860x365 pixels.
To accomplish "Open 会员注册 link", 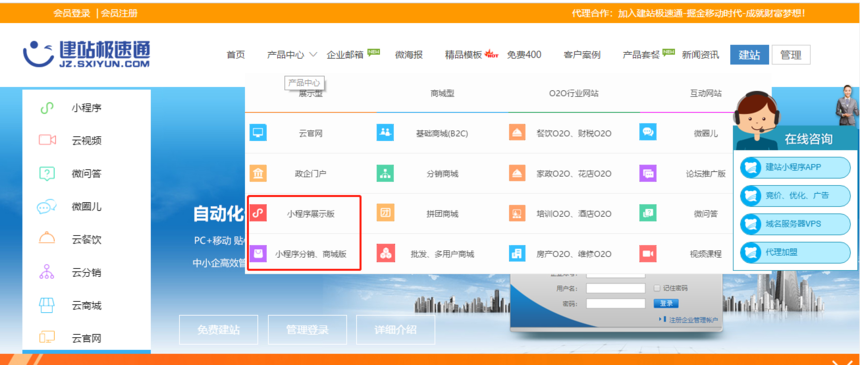I will (120, 13).
